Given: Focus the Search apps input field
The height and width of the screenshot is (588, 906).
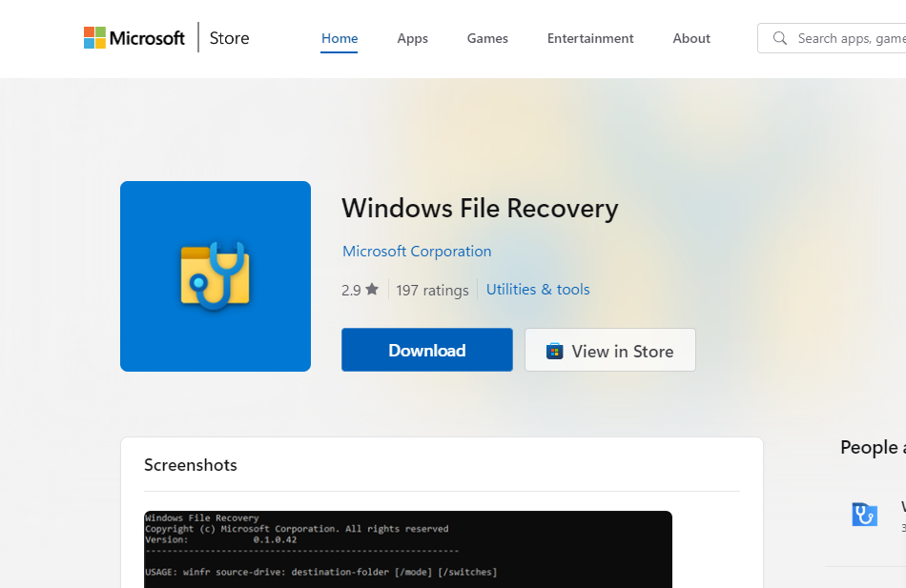Looking at the screenshot, I should 849,38.
